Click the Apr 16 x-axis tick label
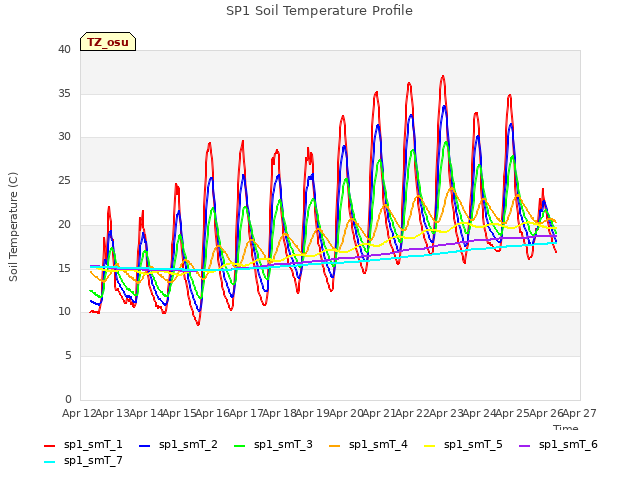The image size is (640, 480). 213,413
